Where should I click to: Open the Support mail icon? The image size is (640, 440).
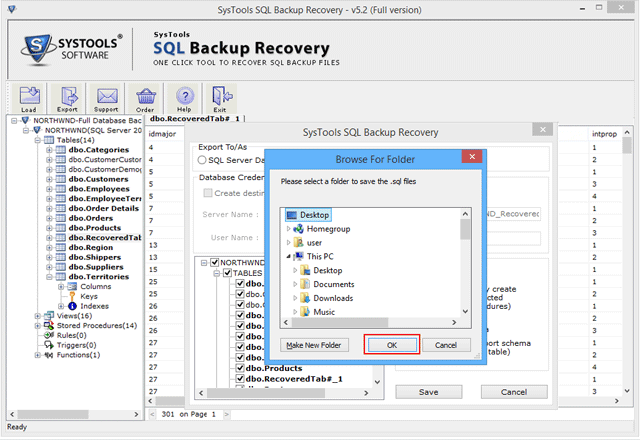[x=107, y=98]
